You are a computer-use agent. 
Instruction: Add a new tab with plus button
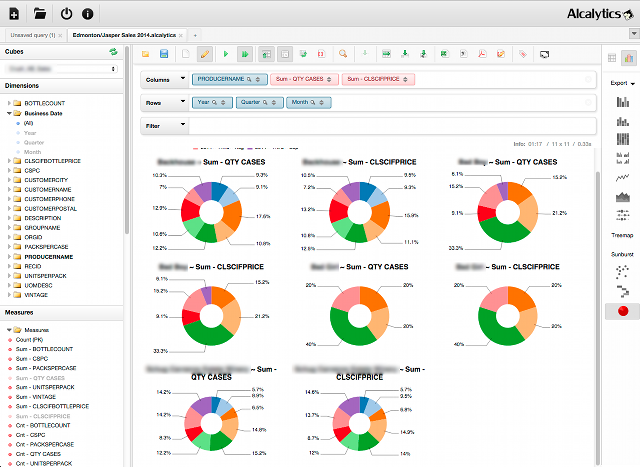tap(195, 36)
